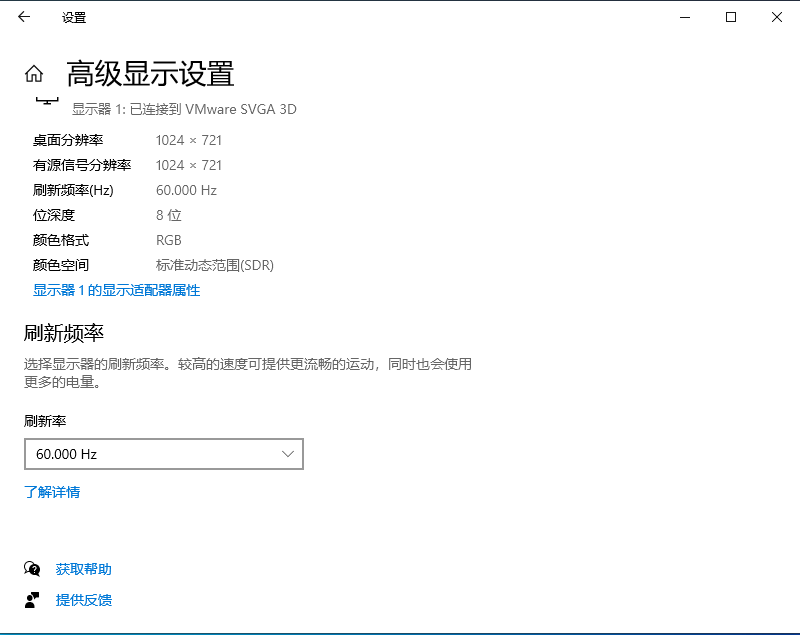Click the 桌面分辨率 label
The height and width of the screenshot is (635, 800).
point(68,140)
